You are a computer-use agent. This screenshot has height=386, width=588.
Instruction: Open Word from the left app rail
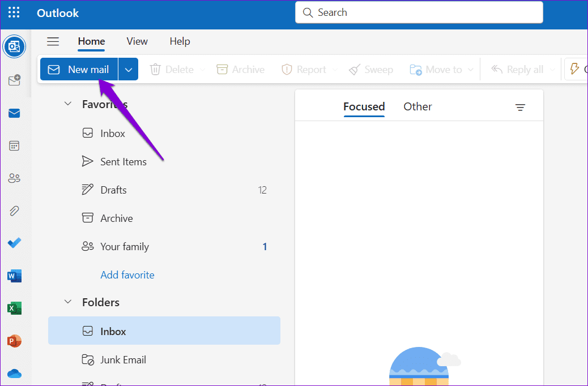(x=14, y=276)
